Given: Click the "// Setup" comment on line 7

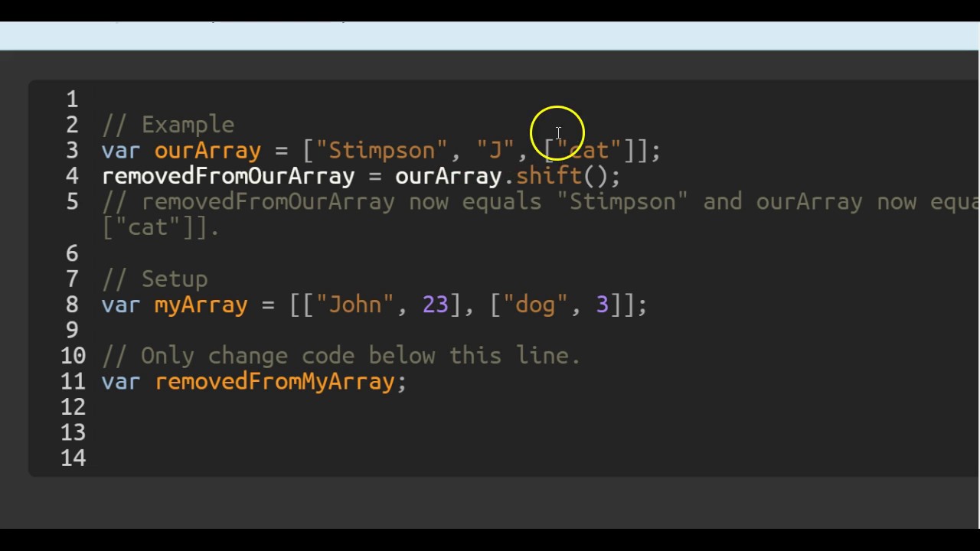Looking at the screenshot, I should [x=155, y=279].
